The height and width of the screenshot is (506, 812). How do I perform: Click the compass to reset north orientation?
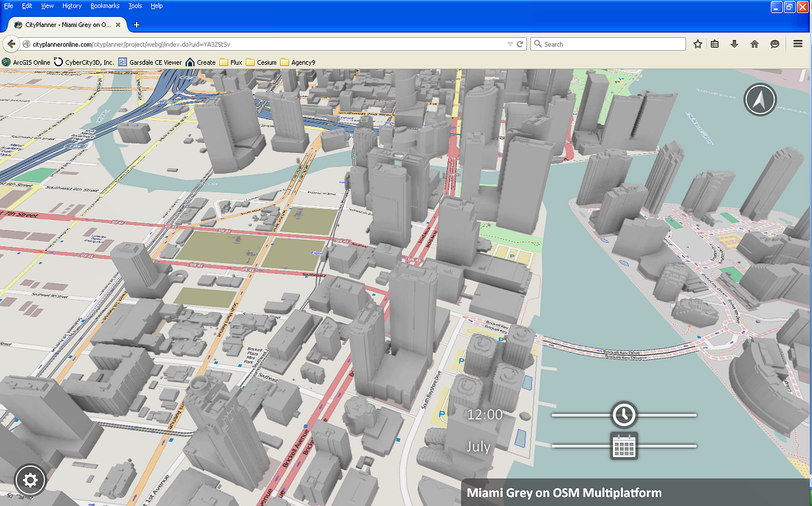pyautogui.click(x=759, y=99)
